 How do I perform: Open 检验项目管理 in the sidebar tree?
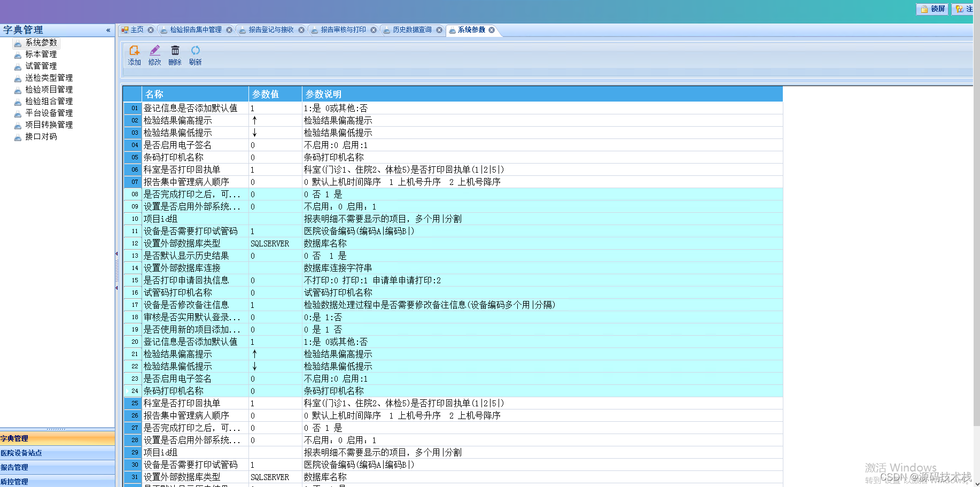(49, 89)
